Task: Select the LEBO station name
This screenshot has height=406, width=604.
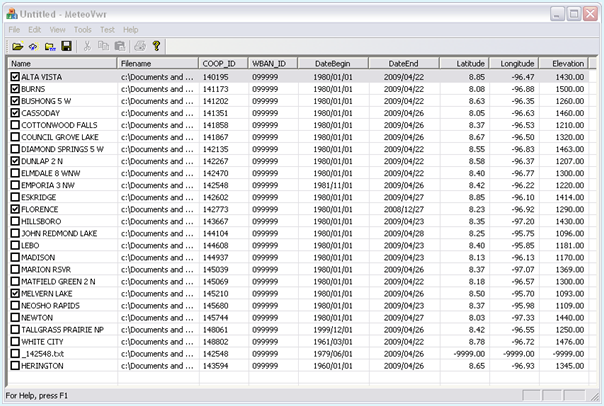Action: click(x=30, y=245)
